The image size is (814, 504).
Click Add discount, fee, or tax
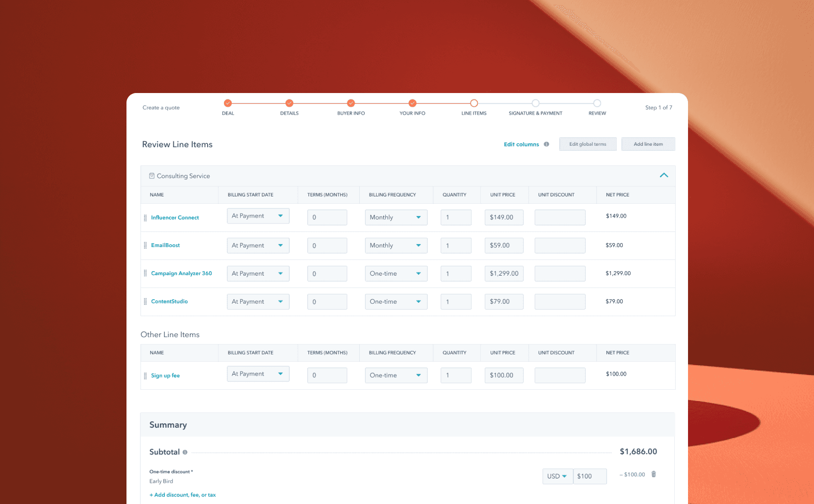[x=183, y=495]
